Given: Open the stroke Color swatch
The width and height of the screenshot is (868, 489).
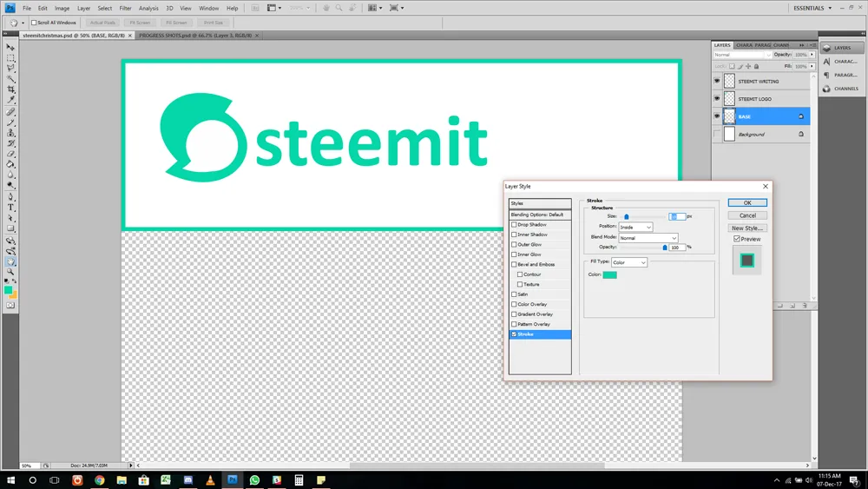Looking at the screenshot, I should pyautogui.click(x=609, y=274).
